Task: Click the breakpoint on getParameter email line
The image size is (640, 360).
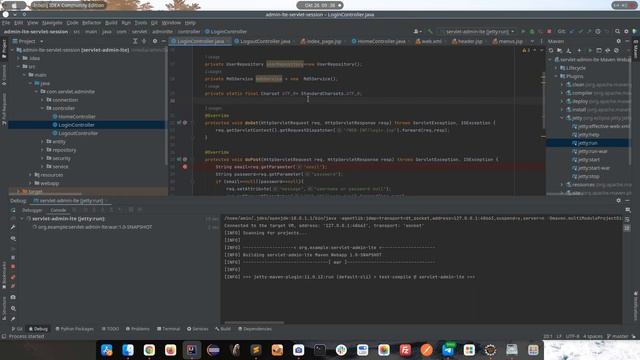Action: 185,167
